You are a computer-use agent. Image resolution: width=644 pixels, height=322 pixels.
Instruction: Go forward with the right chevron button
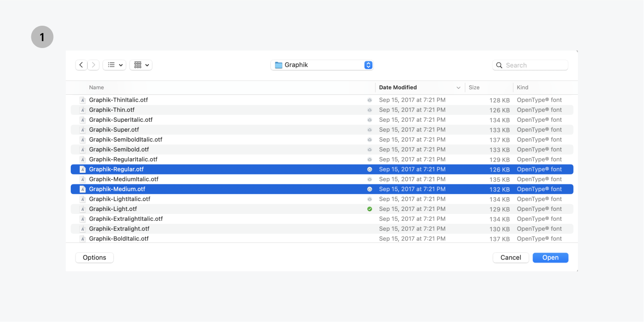pyautogui.click(x=94, y=65)
